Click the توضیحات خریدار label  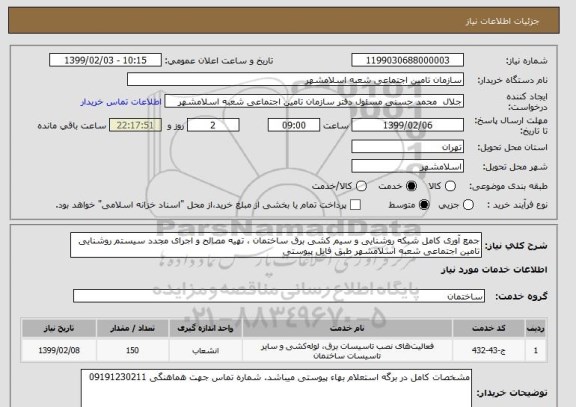[512, 393]
